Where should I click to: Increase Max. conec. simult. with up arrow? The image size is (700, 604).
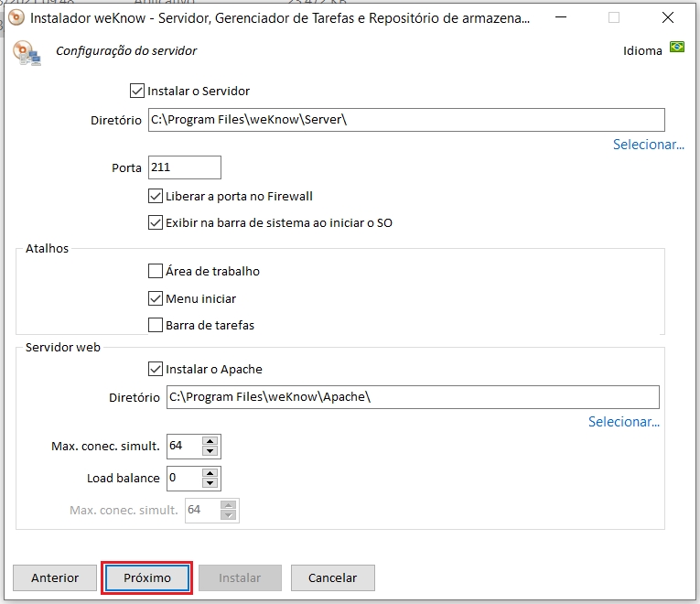pos(210,442)
